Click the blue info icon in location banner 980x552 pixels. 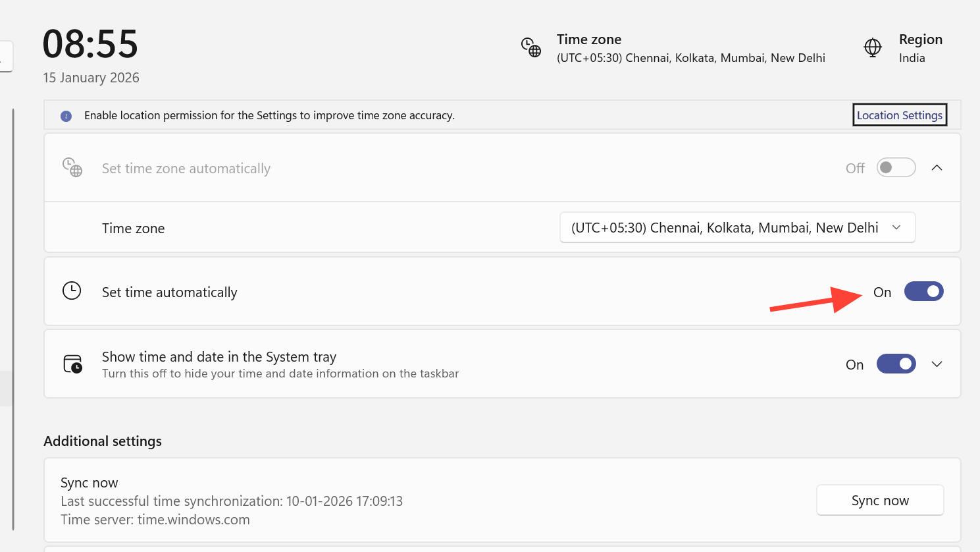pyautogui.click(x=66, y=116)
